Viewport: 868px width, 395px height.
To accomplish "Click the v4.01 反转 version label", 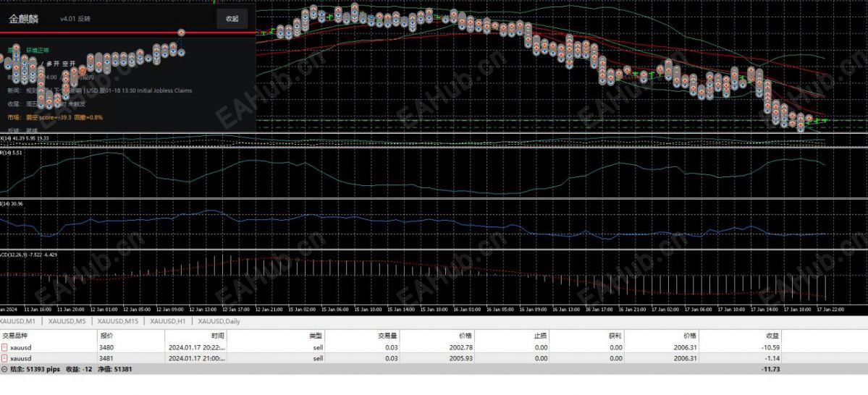I will (x=75, y=19).
